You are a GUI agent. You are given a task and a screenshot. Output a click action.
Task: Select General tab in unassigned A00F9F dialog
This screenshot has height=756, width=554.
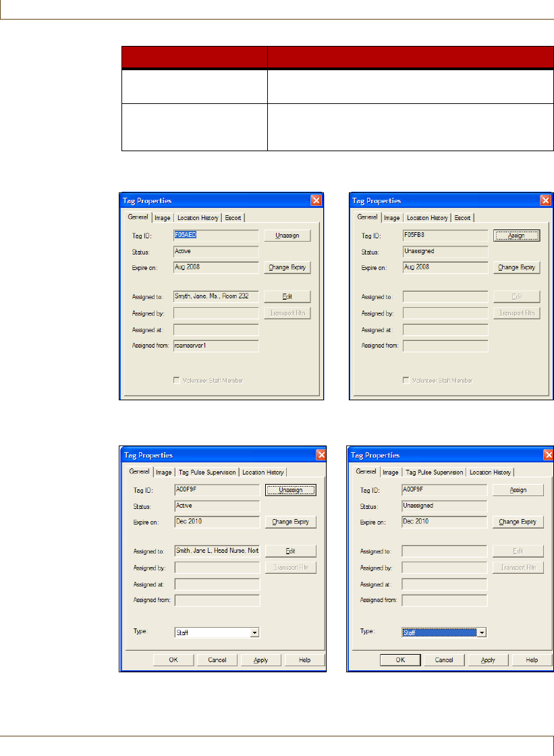click(x=366, y=472)
